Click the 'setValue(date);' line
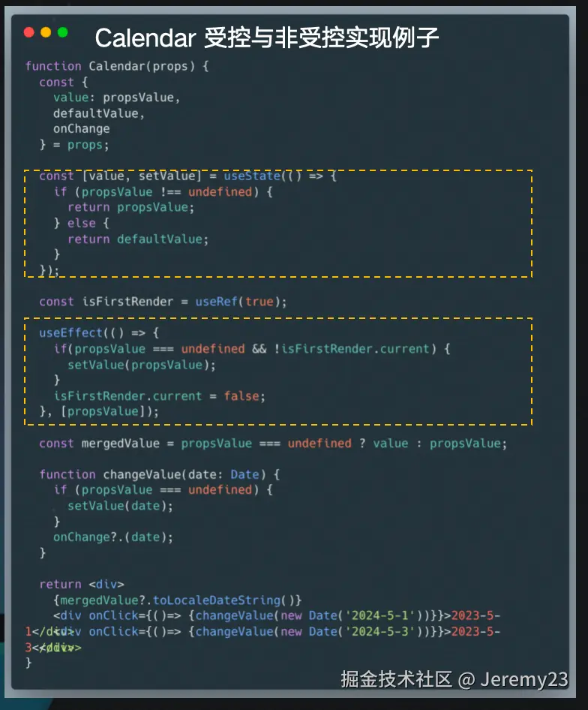588x710 pixels. pyautogui.click(x=121, y=506)
